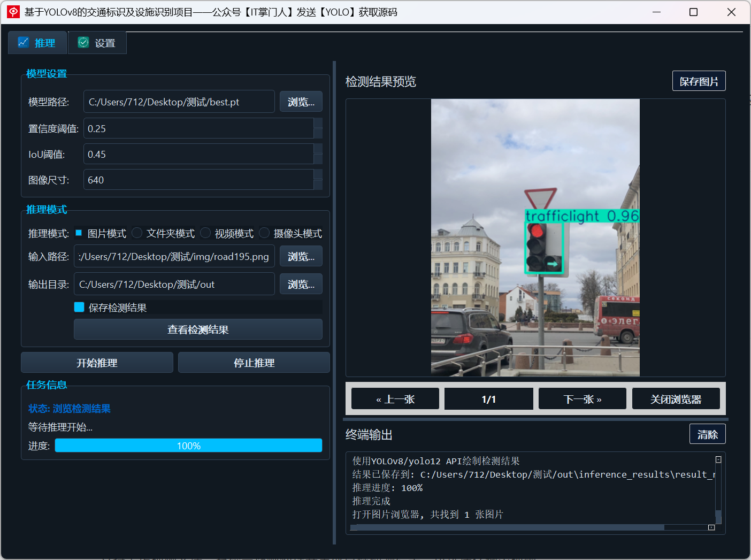Click into the IoU阈值 field showing 0.45
Screen dimensions: 751x560
click(x=198, y=154)
